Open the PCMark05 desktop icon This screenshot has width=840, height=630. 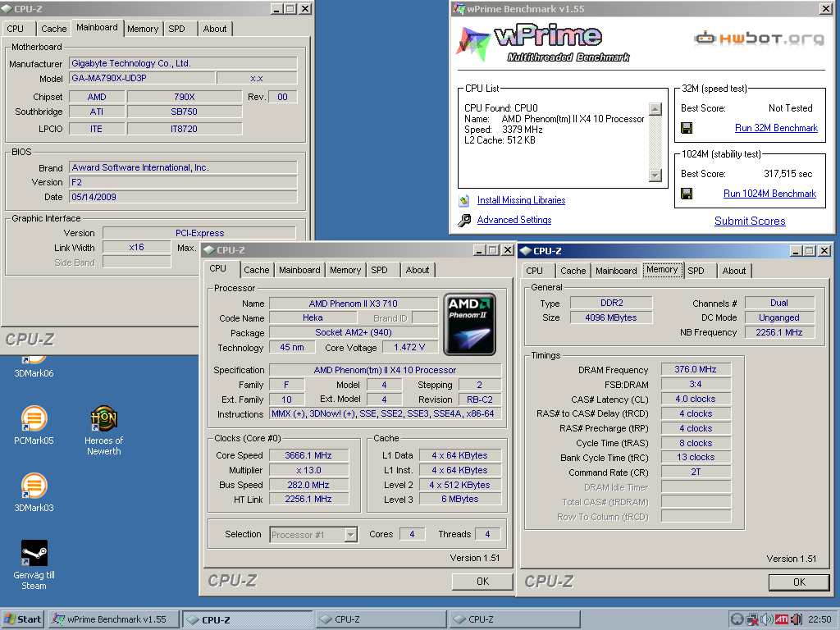pos(34,426)
